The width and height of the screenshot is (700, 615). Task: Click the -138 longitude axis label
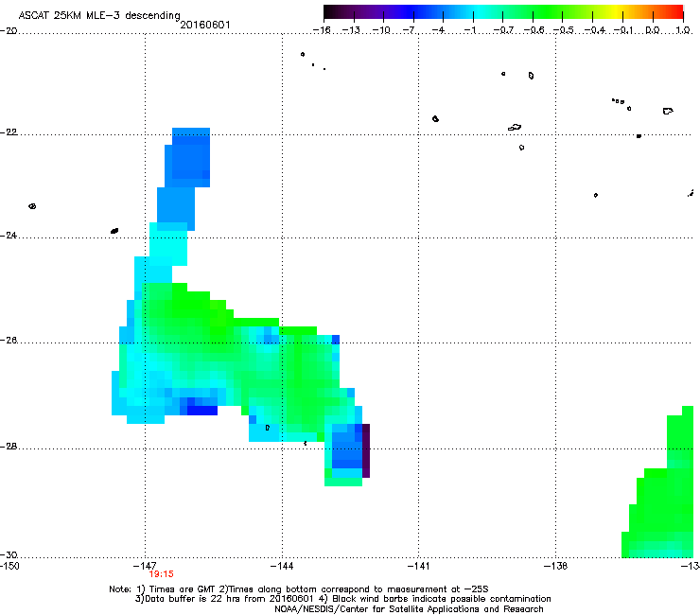(x=556, y=566)
